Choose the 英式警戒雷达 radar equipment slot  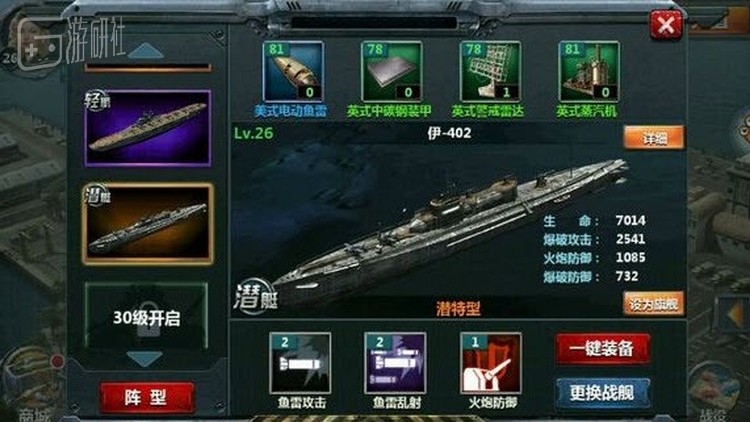point(490,71)
